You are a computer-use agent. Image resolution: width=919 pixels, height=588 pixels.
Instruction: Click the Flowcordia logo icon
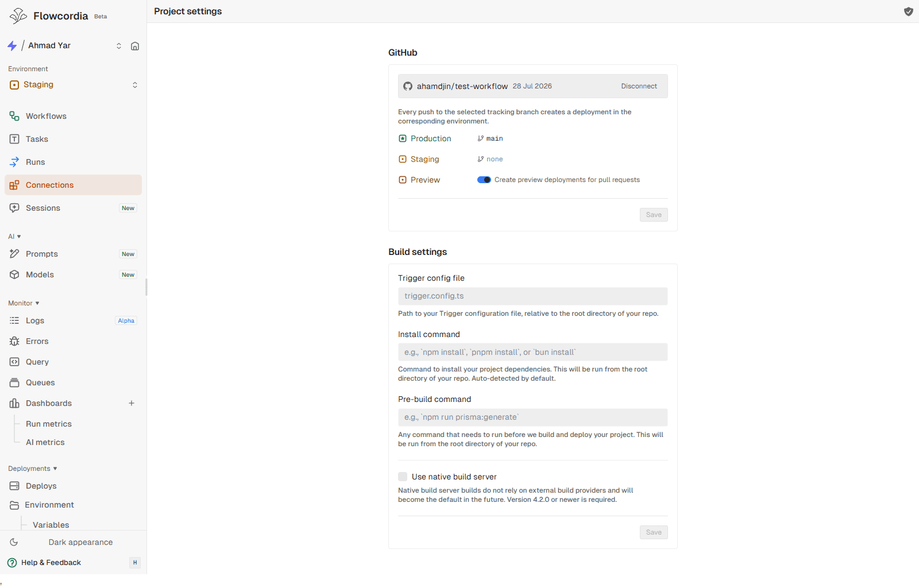click(x=18, y=16)
